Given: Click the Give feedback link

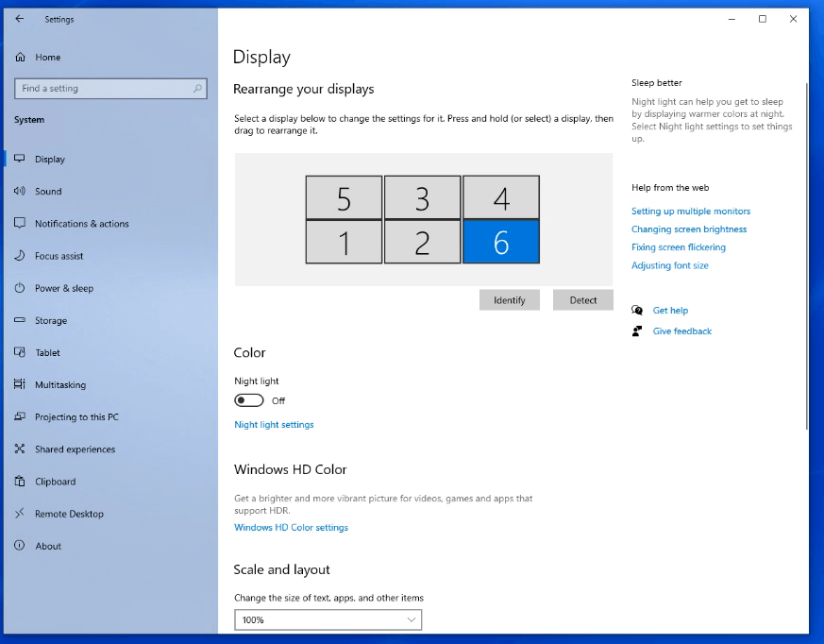Looking at the screenshot, I should coord(682,330).
